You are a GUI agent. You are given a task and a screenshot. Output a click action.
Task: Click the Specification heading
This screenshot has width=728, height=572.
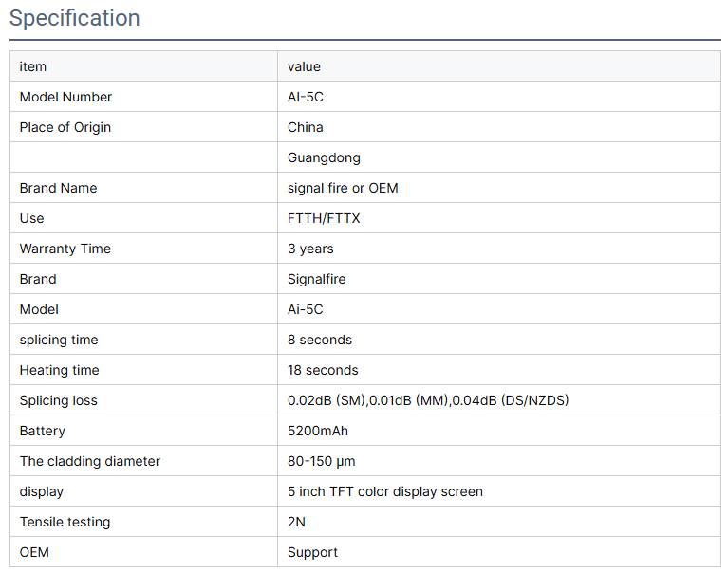click(x=74, y=19)
